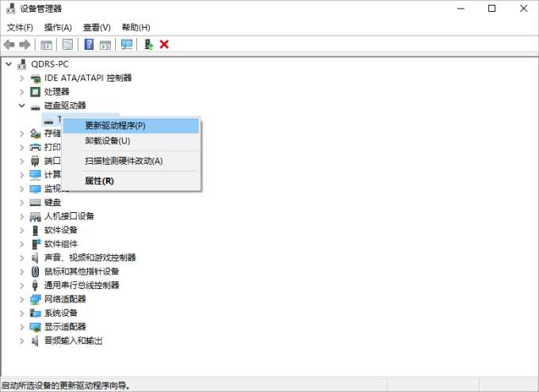
Task: Choose 更新驱动程序(P) from context menu
Action: (x=131, y=126)
